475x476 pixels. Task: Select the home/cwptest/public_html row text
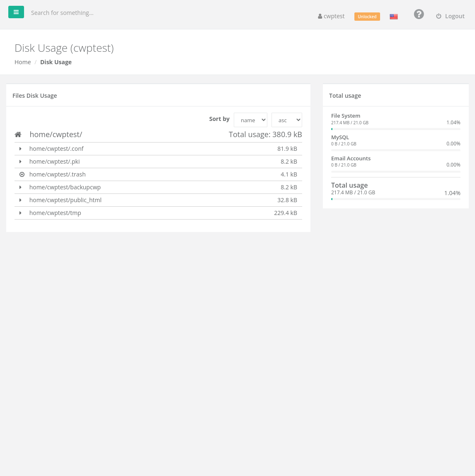65,200
